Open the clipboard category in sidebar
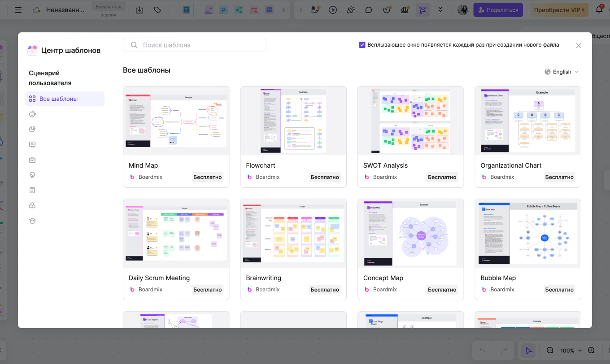The height and width of the screenshot is (364, 610). point(32,190)
